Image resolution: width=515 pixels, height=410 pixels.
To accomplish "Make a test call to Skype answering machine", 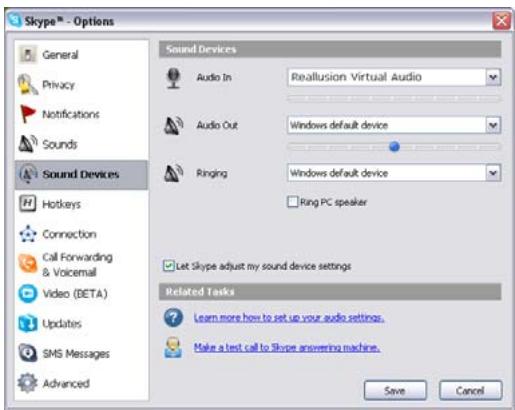I will point(287,347).
